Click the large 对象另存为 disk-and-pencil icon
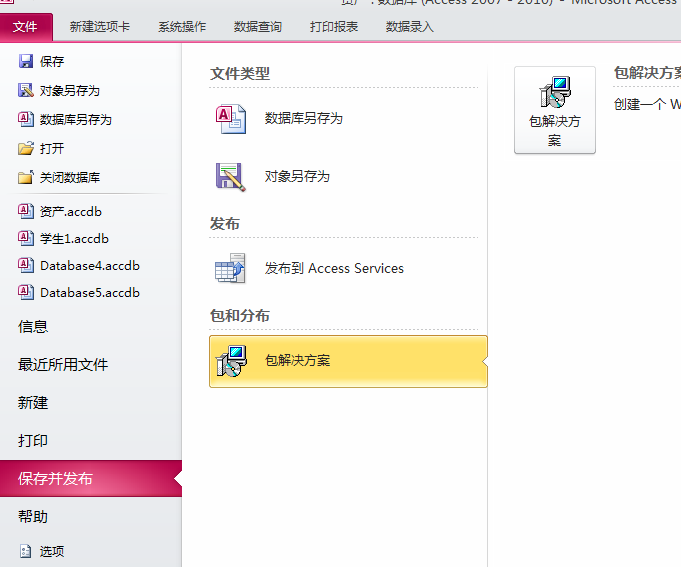The width and height of the screenshot is (681, 567). click(x=231, y=177)
